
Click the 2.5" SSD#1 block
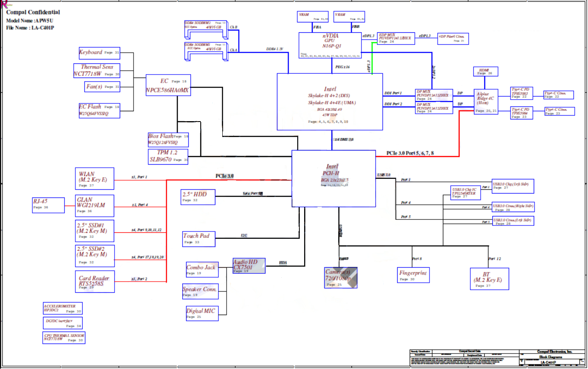(x=95, y=231)
